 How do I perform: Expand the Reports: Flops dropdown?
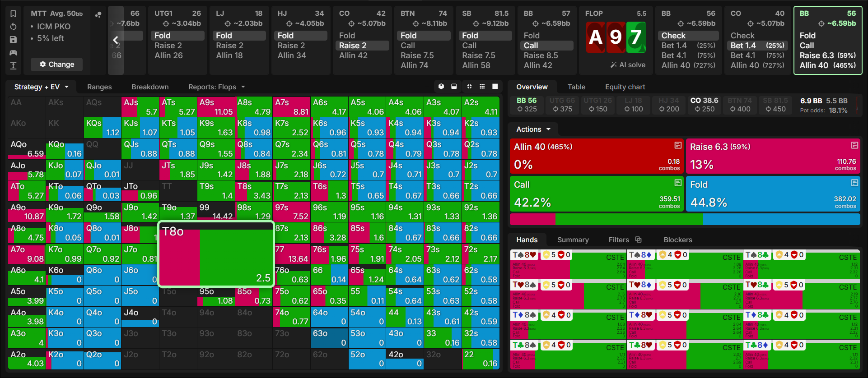pyautogui.click(x=217, y=87)
